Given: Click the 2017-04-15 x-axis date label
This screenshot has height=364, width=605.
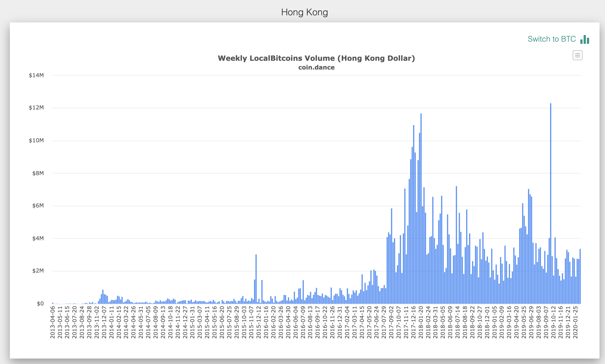Looking at the screenshot, I should click(362, 322).
